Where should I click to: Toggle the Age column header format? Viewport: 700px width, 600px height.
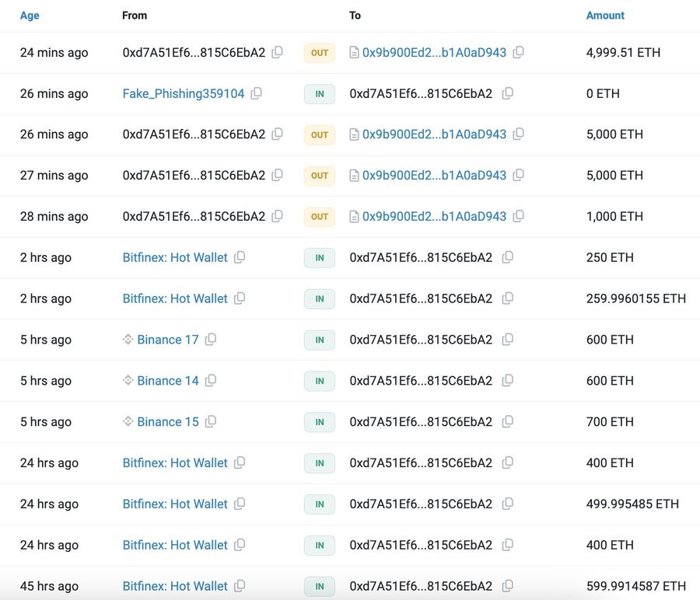tap(30, 16)
